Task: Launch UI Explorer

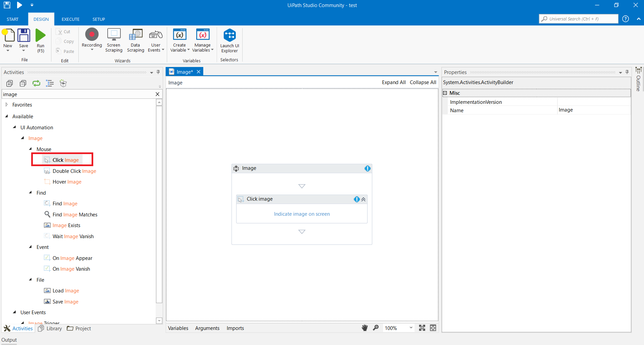Action: click(x=229, y=40)
